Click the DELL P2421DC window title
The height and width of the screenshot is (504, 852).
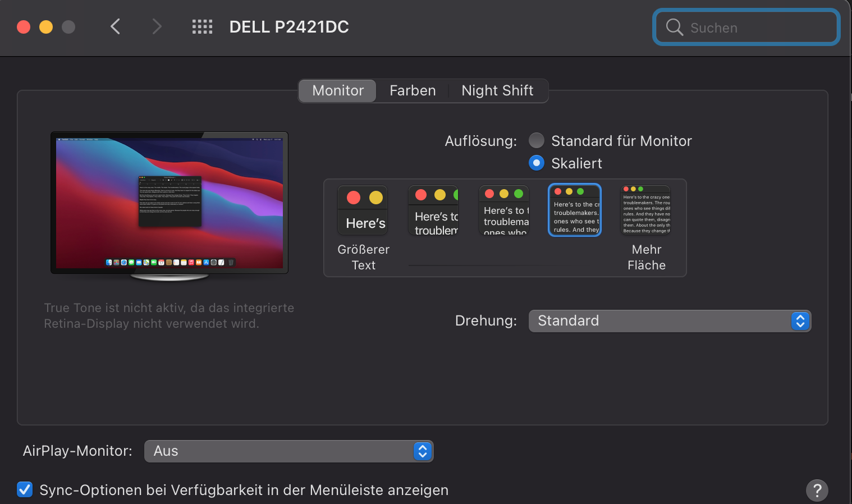(289, 27)
